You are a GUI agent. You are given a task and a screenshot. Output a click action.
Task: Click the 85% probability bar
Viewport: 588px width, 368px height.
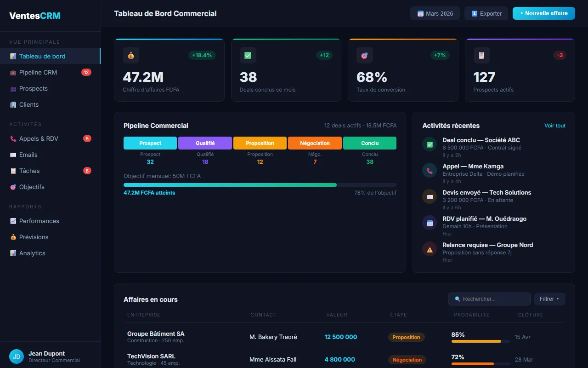point(481,341)
